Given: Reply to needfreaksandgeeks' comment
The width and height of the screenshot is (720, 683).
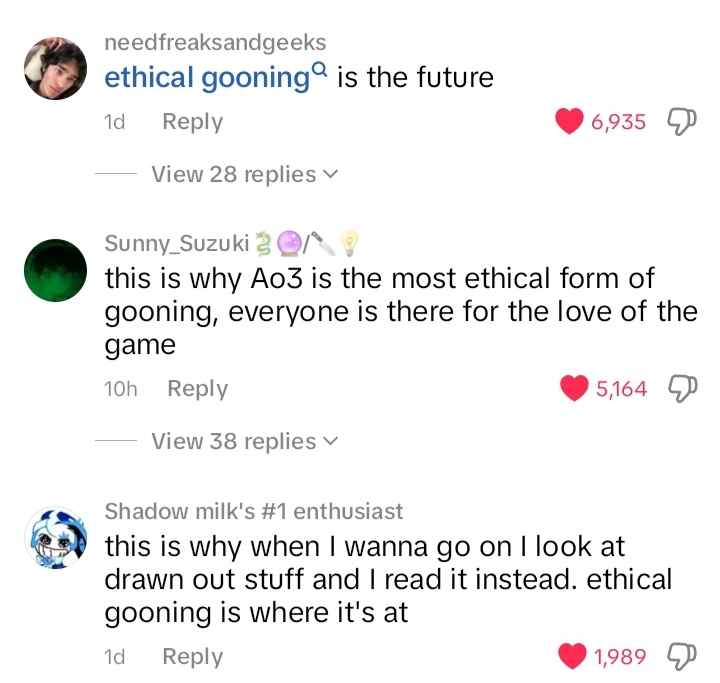Looking at the screenshot, I should (192, 122).
